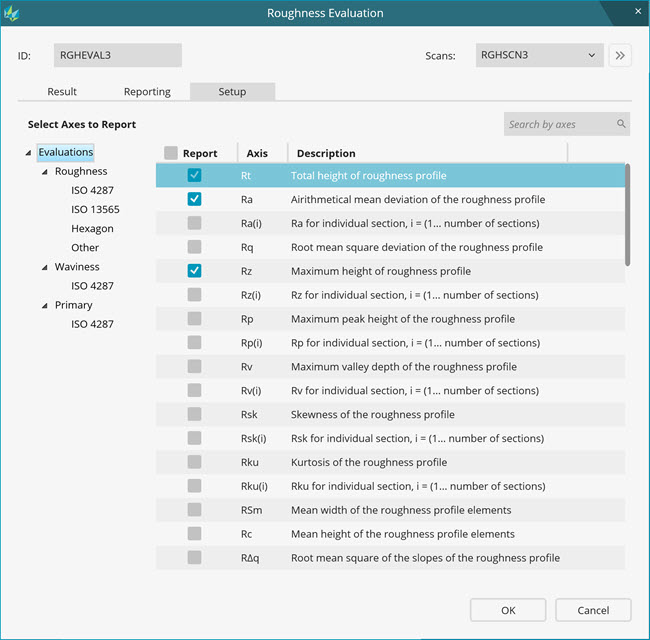650x640 pixels.
Task: Close the Roughness Evaluation dialog
Action: click(638, 12)
